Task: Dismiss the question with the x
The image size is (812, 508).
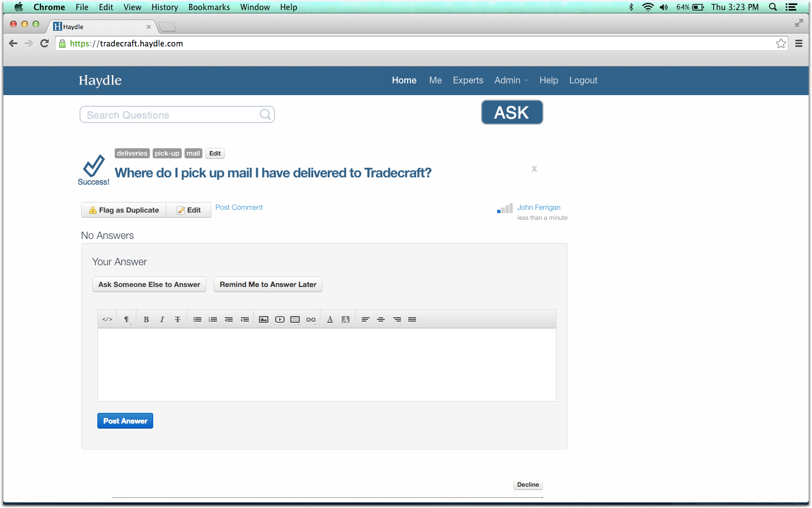Action: tap(534, 168)
